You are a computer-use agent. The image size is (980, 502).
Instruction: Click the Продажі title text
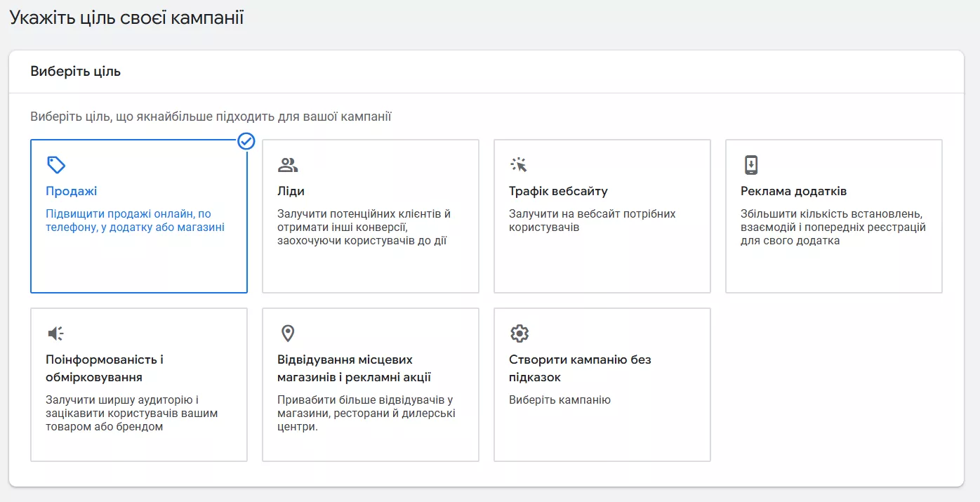(x=71, y=191)
